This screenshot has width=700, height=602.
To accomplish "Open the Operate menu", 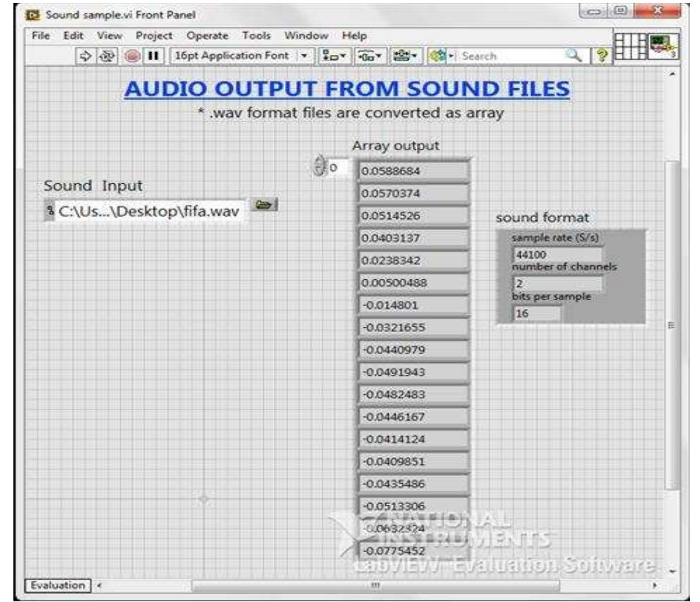I will click(207, 36).
